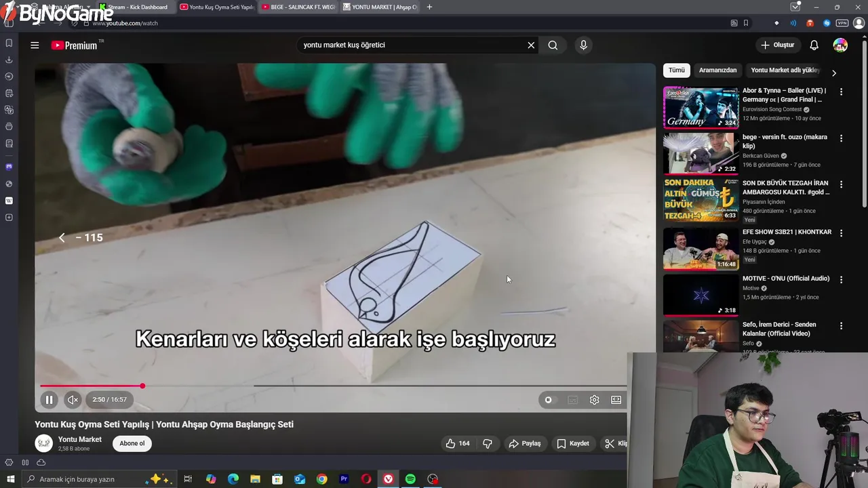Click the Yontu Market channel avatar
Image resolution: width=868 pixels, height=488 pixels.
44,443
